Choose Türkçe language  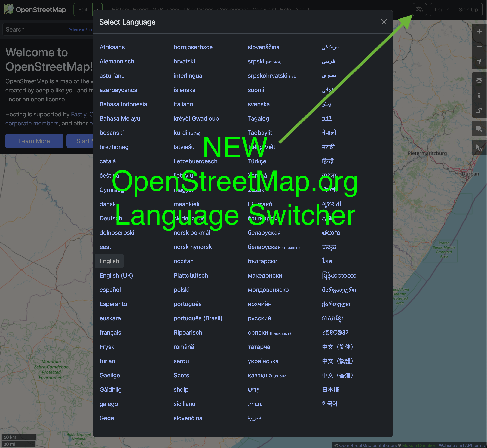tap(257, 161)
